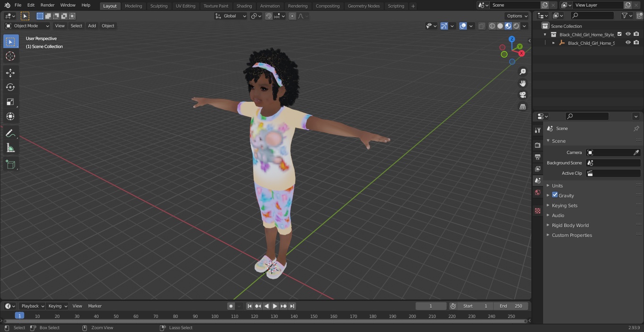Open the World properties tab

point(537,193)
